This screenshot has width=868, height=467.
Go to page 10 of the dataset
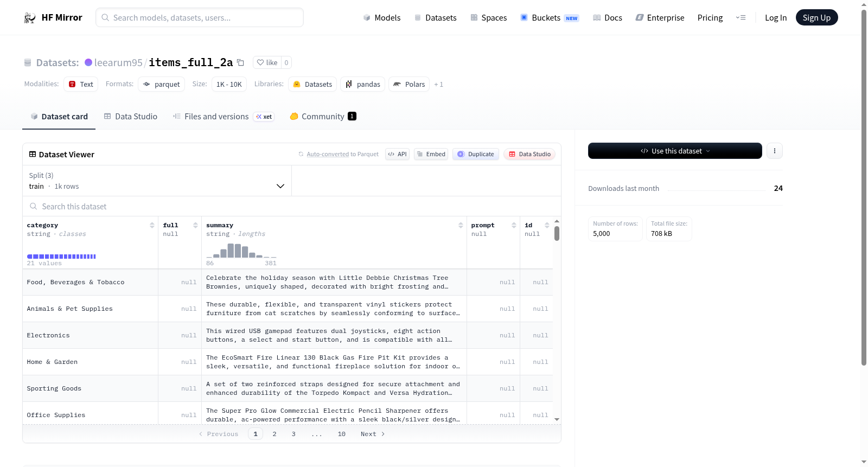342,434
